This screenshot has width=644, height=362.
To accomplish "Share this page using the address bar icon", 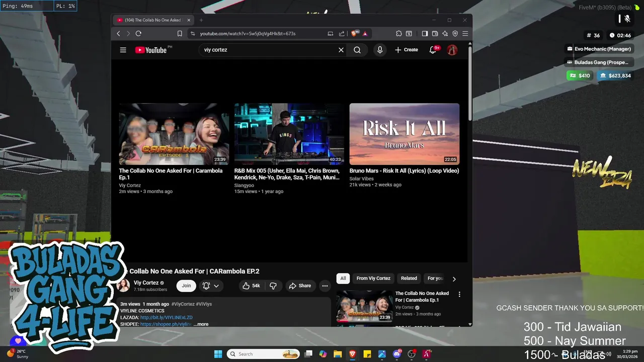I will coord(342,34).
